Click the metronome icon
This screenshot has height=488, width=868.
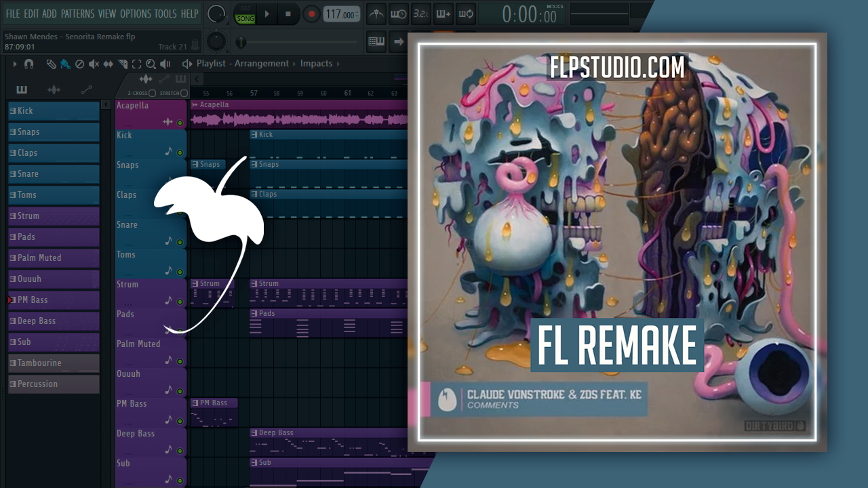pos(376,14)
